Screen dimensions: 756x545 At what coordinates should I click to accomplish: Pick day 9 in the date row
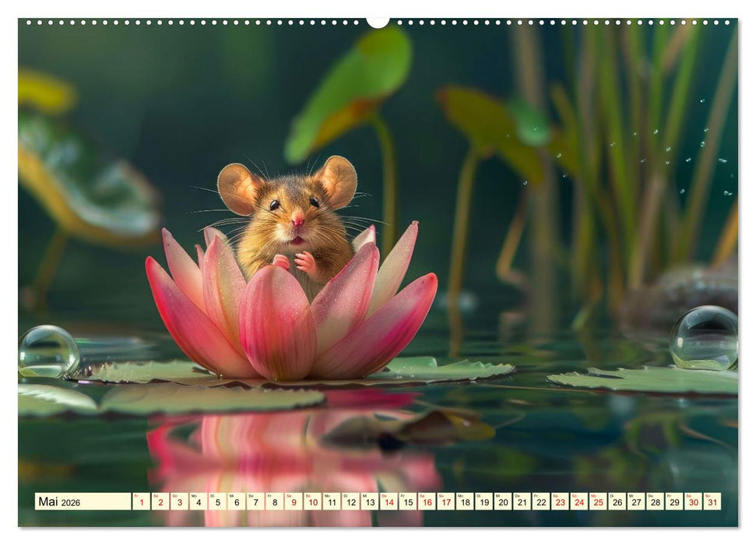click(293, 501)
